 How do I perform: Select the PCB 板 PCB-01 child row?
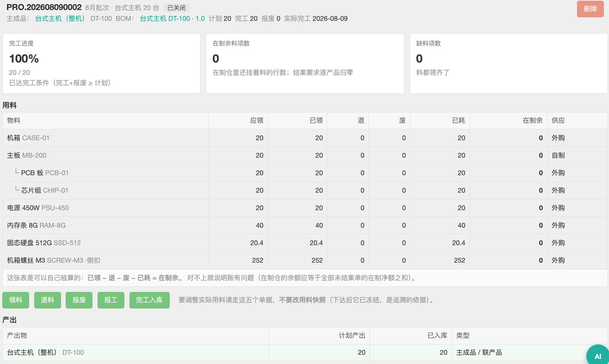(305, 173)
